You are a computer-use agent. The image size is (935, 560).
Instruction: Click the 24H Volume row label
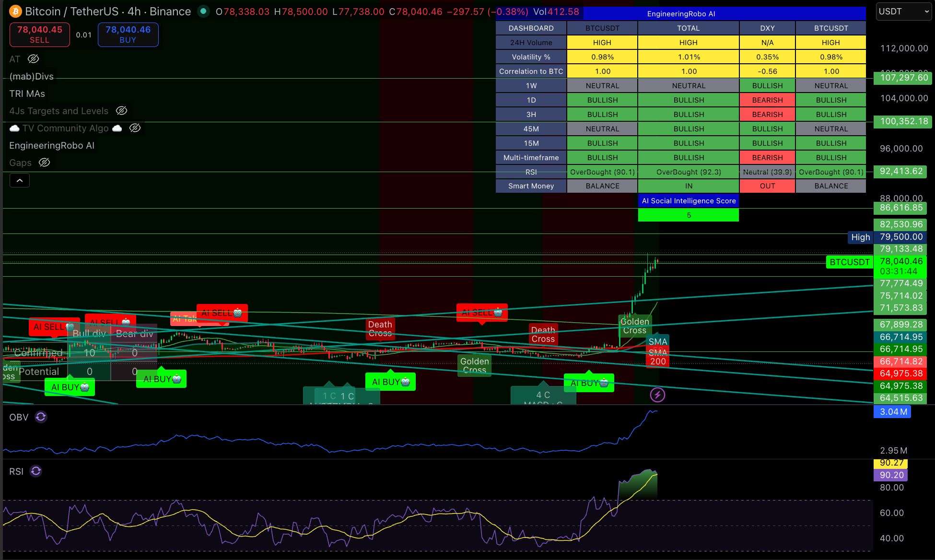531,43
